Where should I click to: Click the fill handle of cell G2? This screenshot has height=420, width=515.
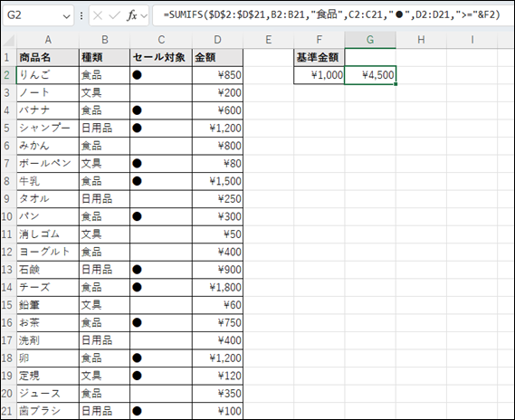click(396, 84)
